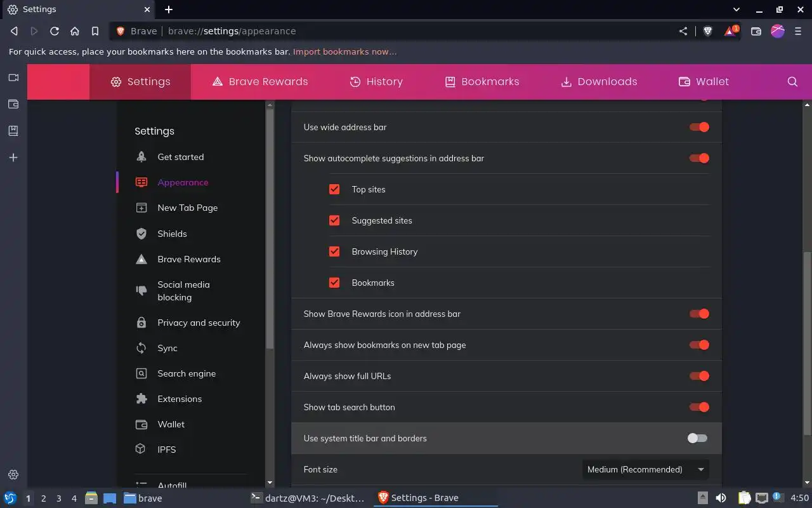Open Search engine settings section
This screenshot has width=812, height=508.
187,373
